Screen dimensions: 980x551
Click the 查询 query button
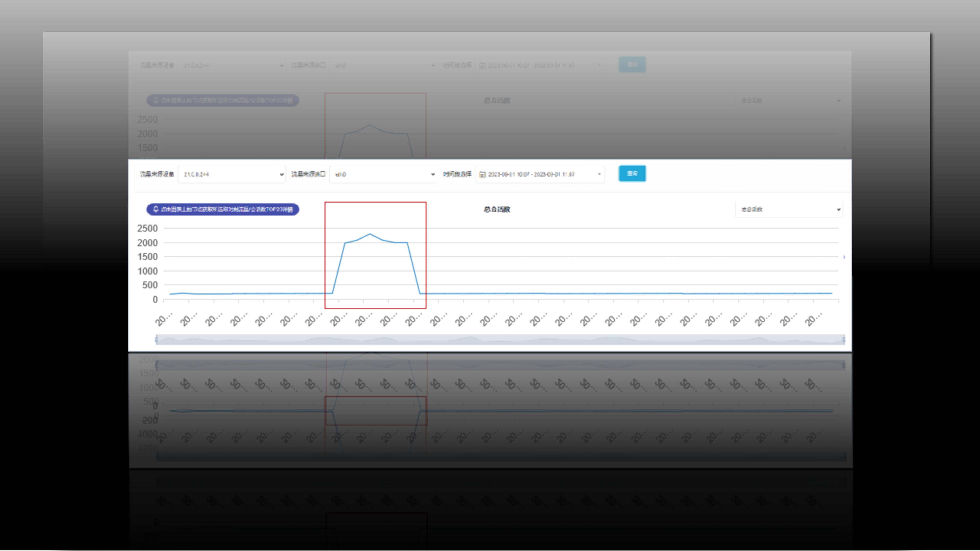click(632, 173)
